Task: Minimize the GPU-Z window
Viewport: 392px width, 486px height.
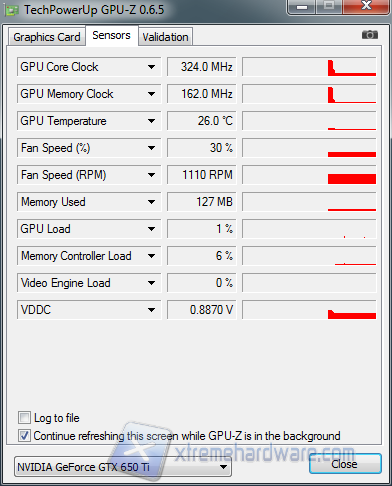Action: tap(302, 7)
